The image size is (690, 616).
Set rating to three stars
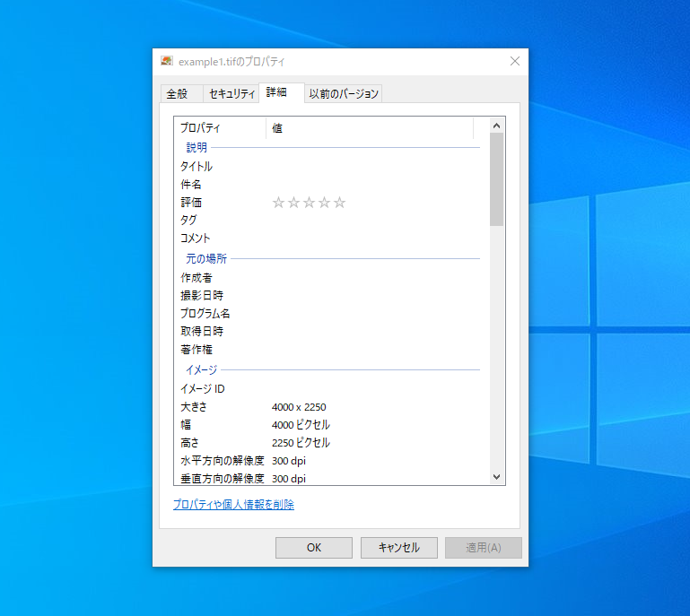[x=310, y=203]
